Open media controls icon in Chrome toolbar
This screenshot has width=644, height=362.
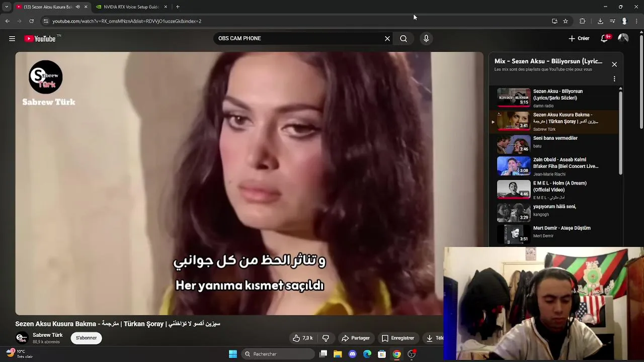pos(612,21)
